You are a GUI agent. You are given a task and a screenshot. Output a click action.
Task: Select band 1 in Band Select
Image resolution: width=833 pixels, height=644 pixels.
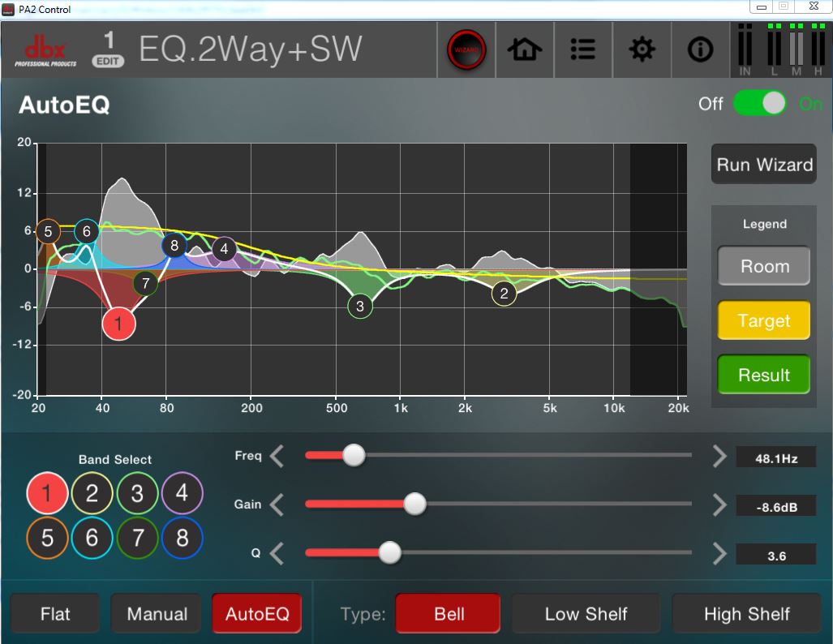tap(47, 493)
